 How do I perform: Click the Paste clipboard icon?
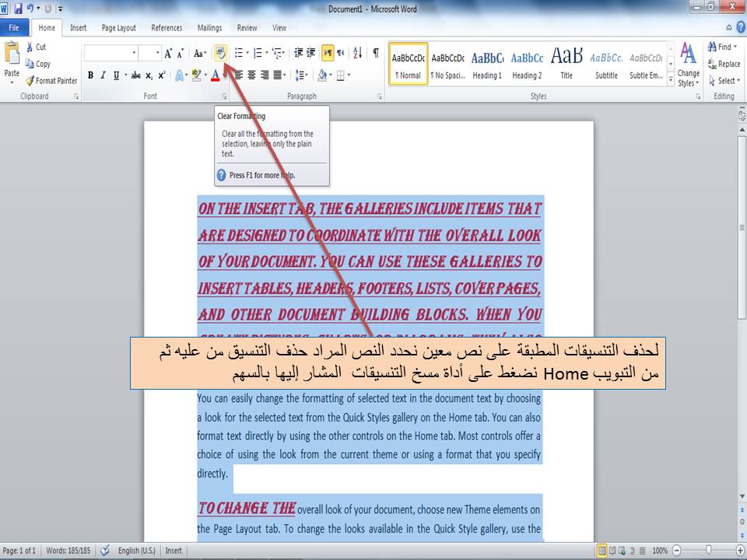pyautogui.click(x=12, y=53)
